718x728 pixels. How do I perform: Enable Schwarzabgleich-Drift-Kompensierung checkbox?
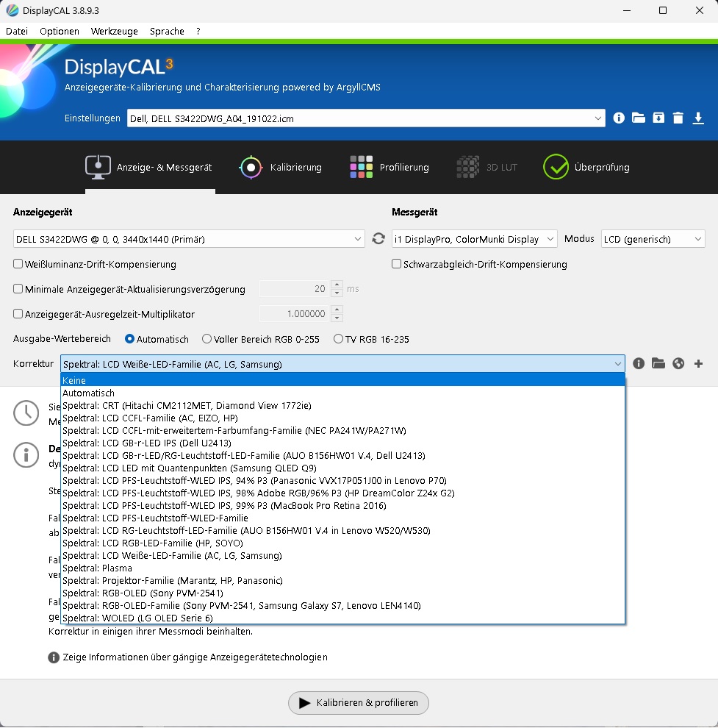(x=396, y=264)
